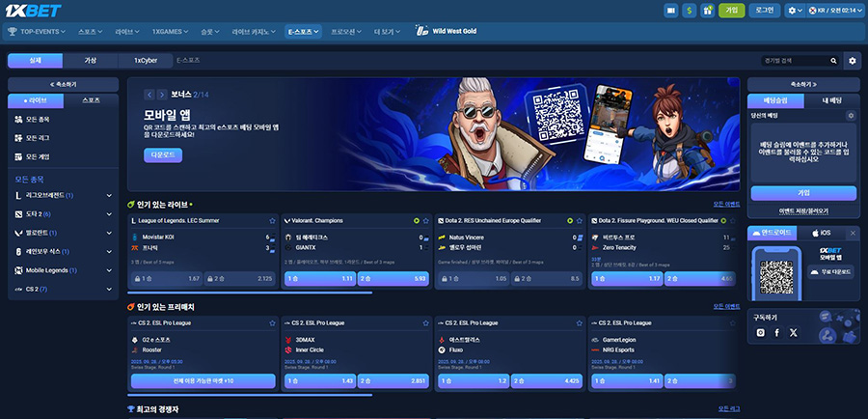Image resolution: width=868 pixels, height=419 pixels.
Task: Open 1XGAMES menu
Action: (170, 32)
